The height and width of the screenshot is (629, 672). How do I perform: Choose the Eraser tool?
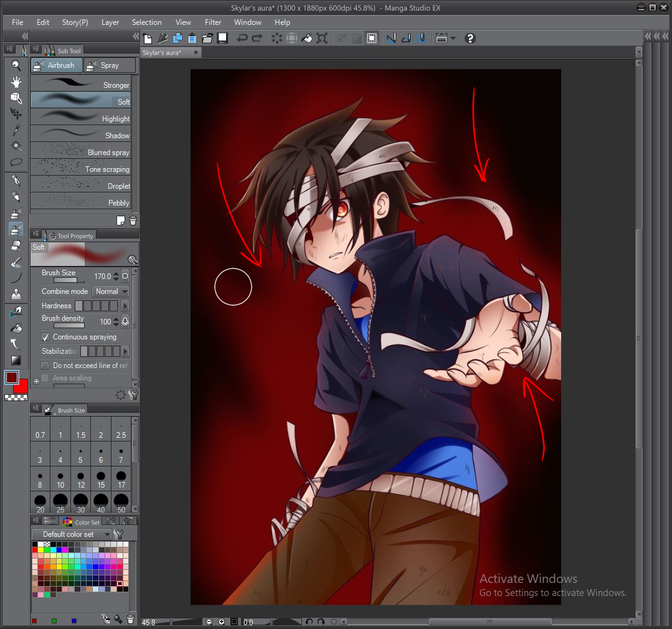pos(16,245)
